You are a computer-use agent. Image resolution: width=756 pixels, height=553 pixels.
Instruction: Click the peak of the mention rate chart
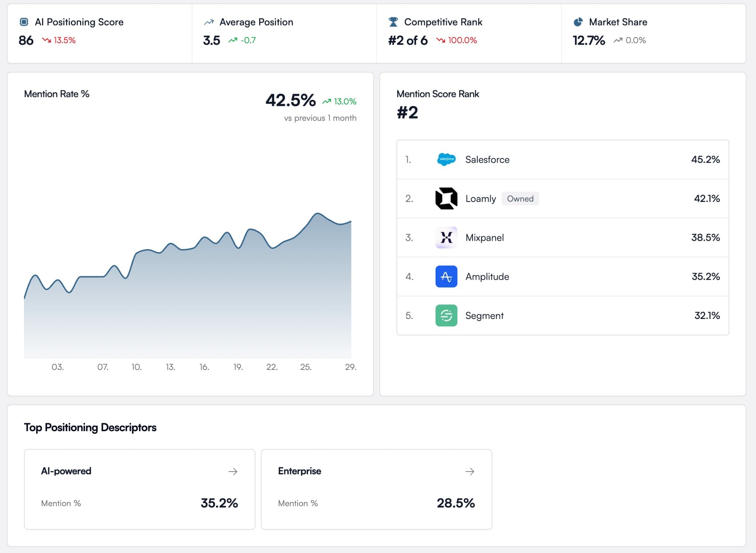318,213
